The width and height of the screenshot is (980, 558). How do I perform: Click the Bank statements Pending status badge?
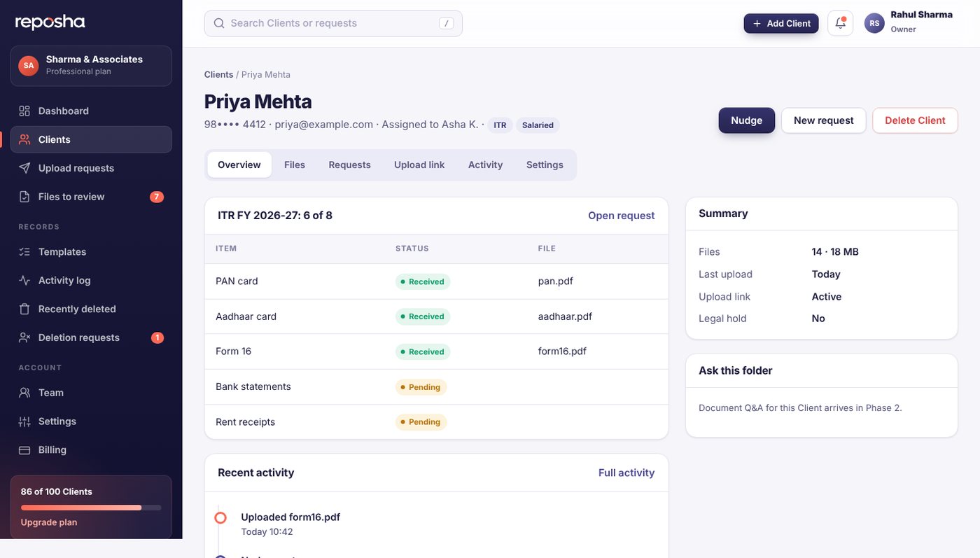coord(421,387)
